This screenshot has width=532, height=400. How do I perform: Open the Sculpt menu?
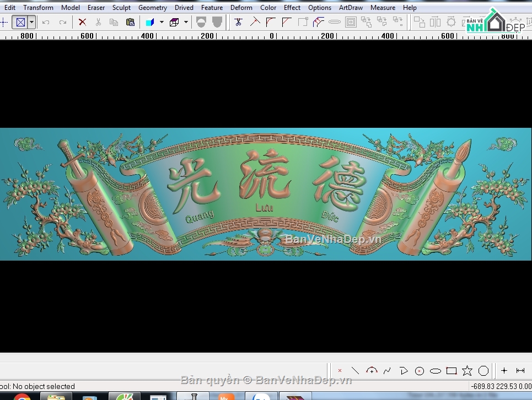(x=121, y=8)
